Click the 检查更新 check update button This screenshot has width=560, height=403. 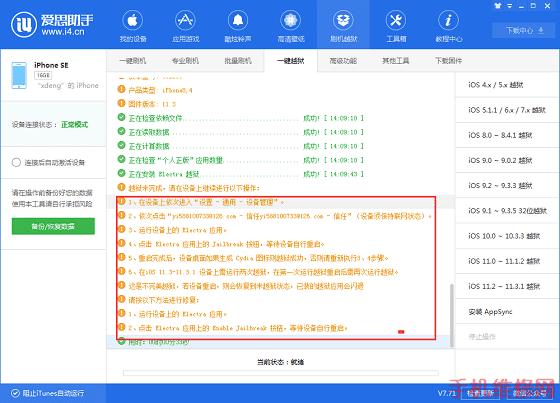point(481,393)
